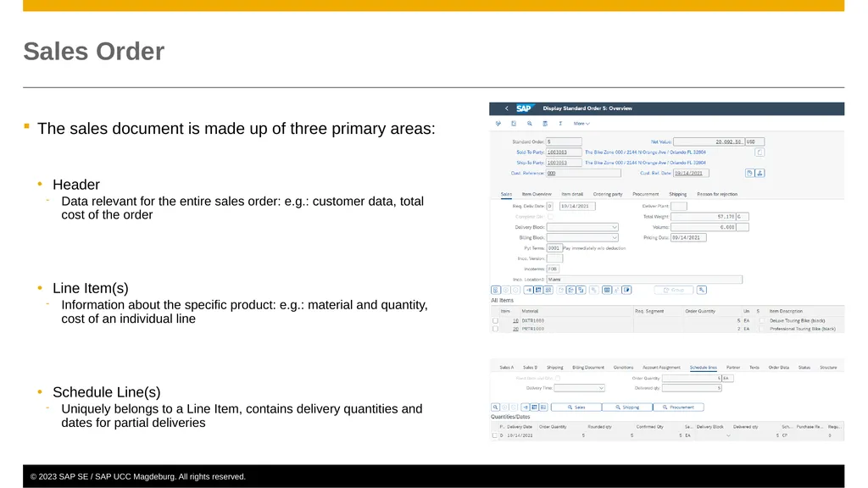Open the Order Data tab
This screenshot has width=868, height=488.
(x=778, y=368)
